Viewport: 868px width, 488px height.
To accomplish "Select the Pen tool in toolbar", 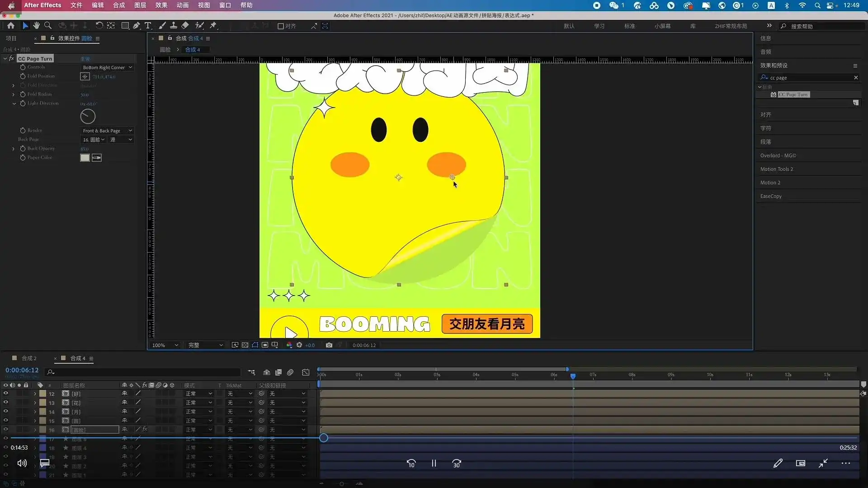I will coord(137,26).
